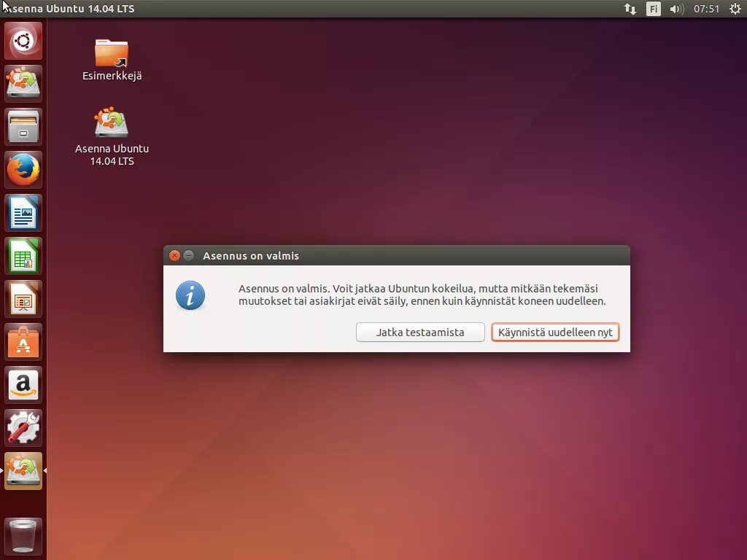Screen dimensions: 747x560
Task: Open the Esimerkkejä desktop folder
Action: pos(112,60)
